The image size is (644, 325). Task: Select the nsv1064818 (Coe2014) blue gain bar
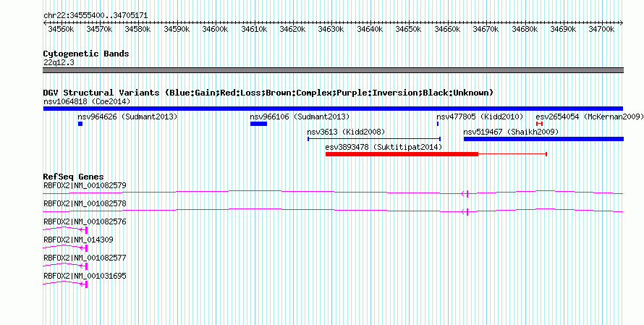333,109
